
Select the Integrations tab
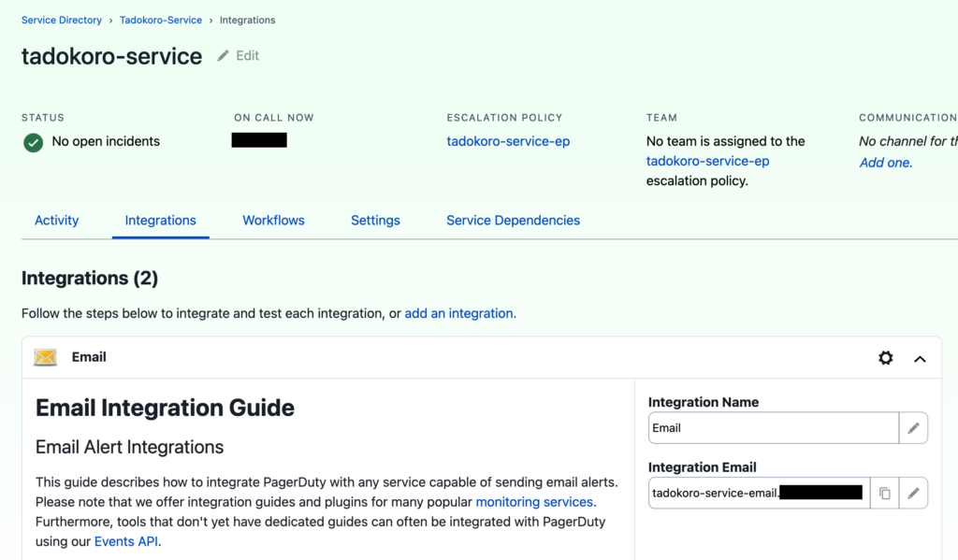coord(161,221)
